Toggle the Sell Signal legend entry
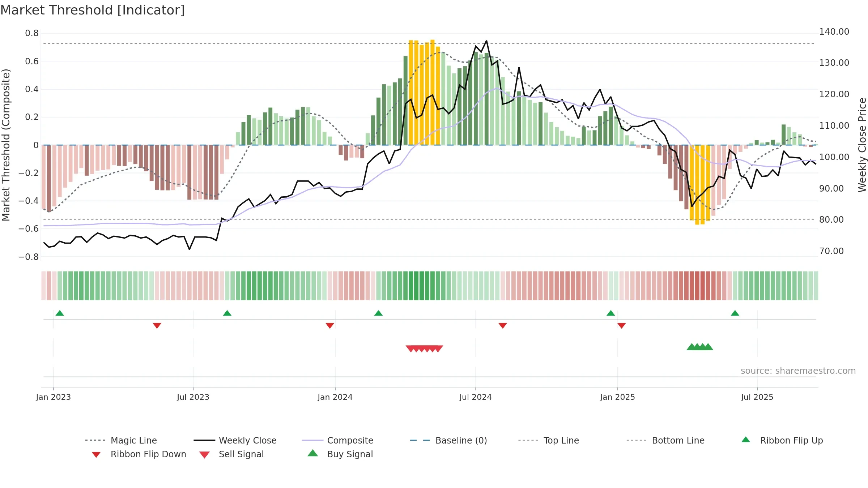The height and width of the screenshot is (488, 868). pyautogui.click(x=231, y=454)
